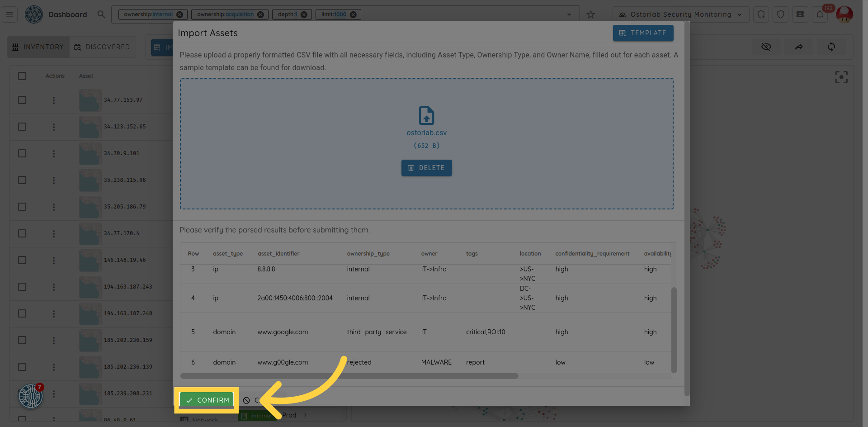Open the notifications bell
This screenshot has height=427, width=868.
[820, 14]
